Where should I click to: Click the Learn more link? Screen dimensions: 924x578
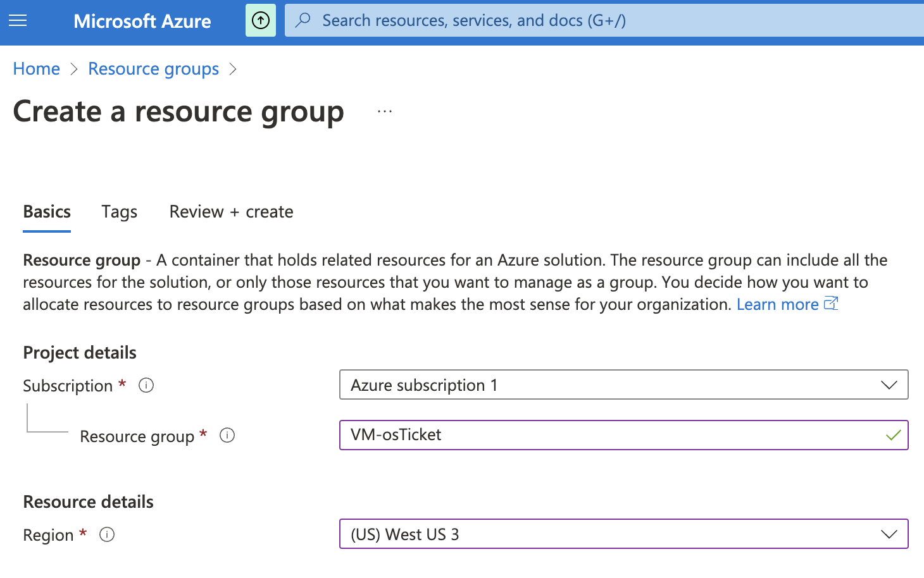[x=777, y=304]
